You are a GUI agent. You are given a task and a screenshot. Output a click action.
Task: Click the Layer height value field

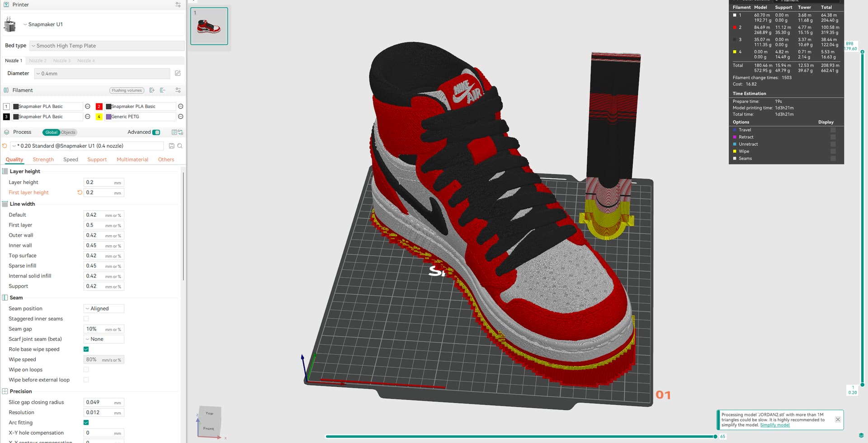coord(104,183)
